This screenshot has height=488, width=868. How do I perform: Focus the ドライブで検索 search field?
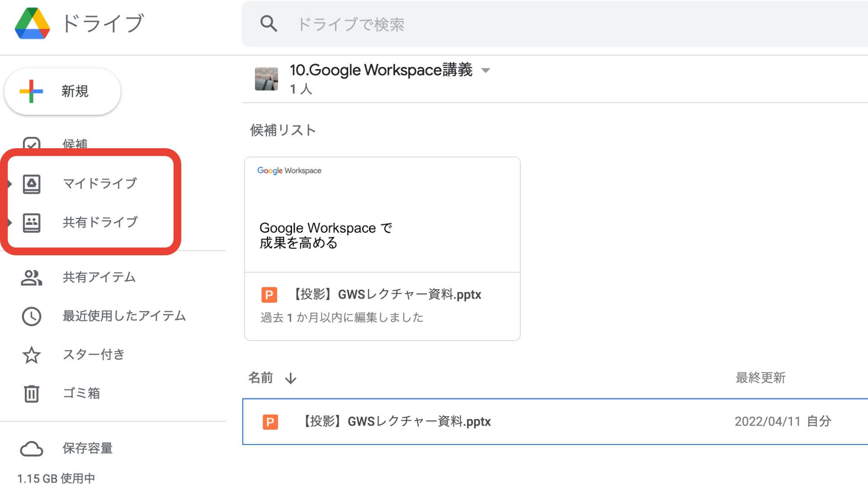(554, 24)
